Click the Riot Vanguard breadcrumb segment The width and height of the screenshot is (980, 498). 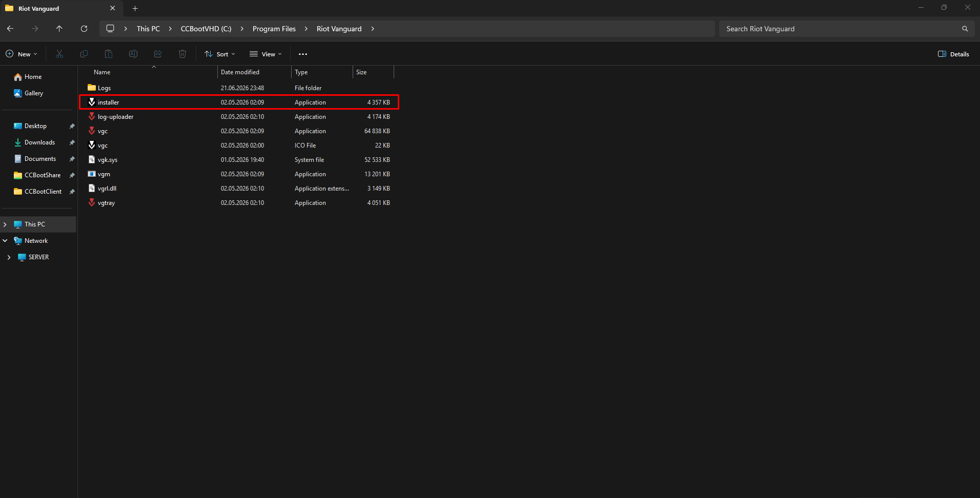(339, 29)
